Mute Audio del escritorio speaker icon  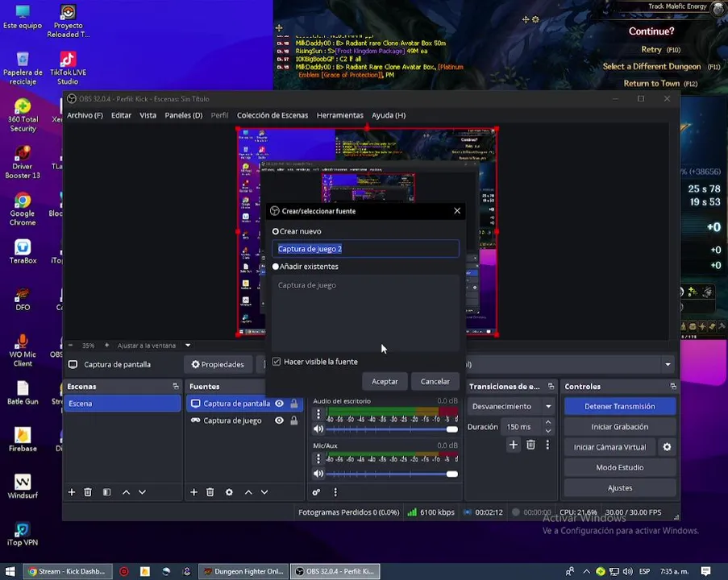(318, 429)
